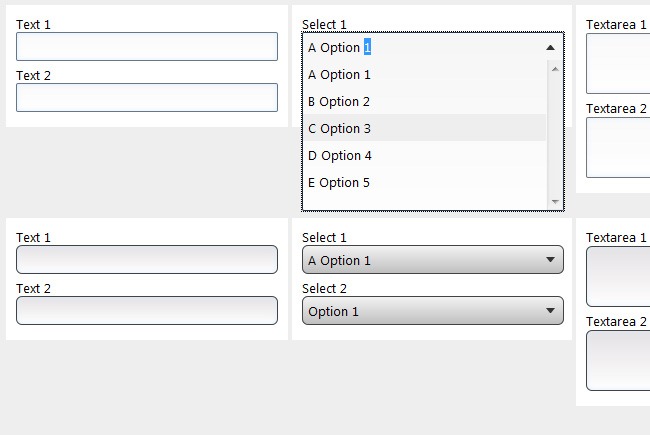Pick C Option 3 from the dropdown list
The height and width of the screenshot is (435, 650).
pos(424,128)
